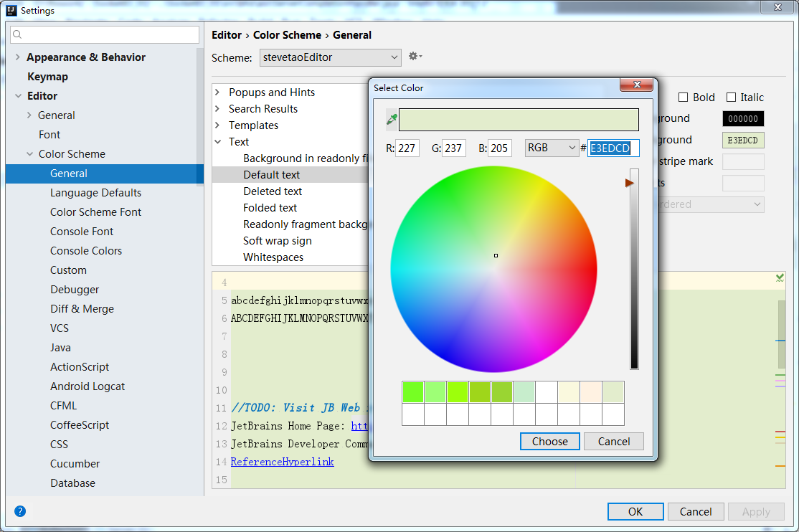Image resolution: width=799 pixels, height=532 pixels.
Task: Click the B value field
Action: coord(499,148)
